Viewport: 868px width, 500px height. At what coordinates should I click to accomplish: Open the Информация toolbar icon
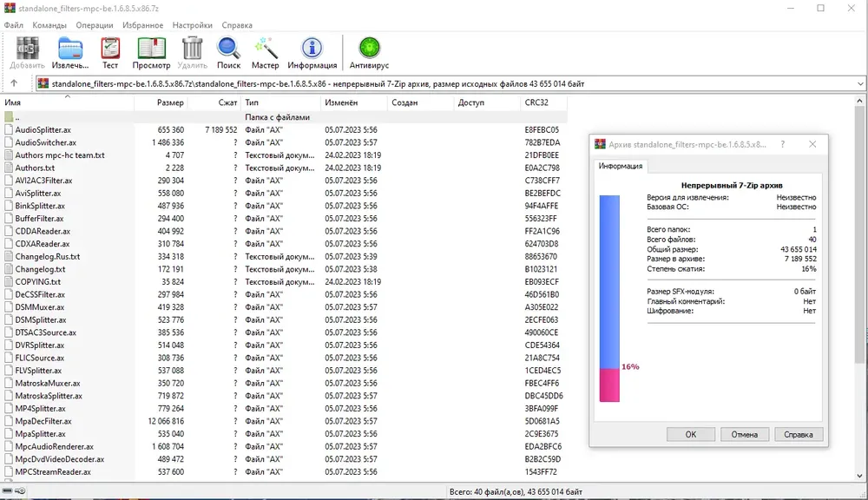(312, 53)
